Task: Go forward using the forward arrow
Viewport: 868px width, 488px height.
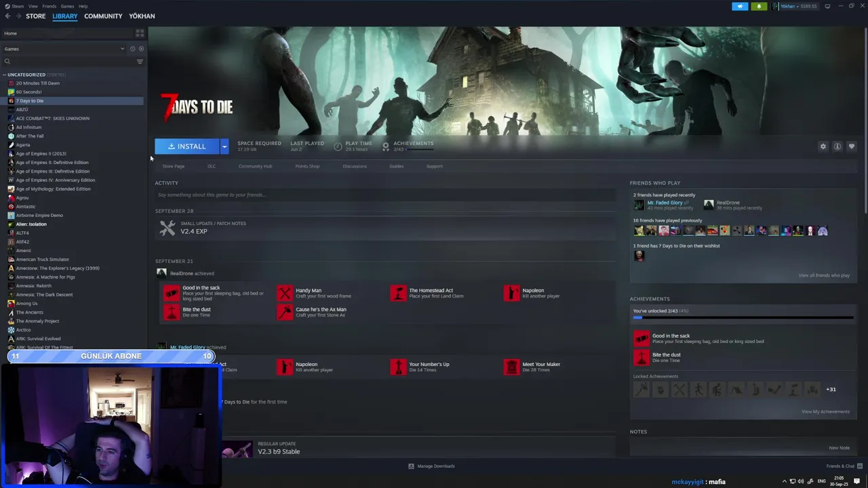Action: 18,16
